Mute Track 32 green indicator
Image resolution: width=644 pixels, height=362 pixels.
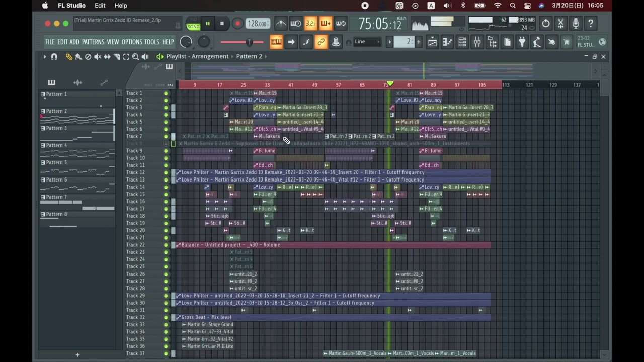[166, 317]
